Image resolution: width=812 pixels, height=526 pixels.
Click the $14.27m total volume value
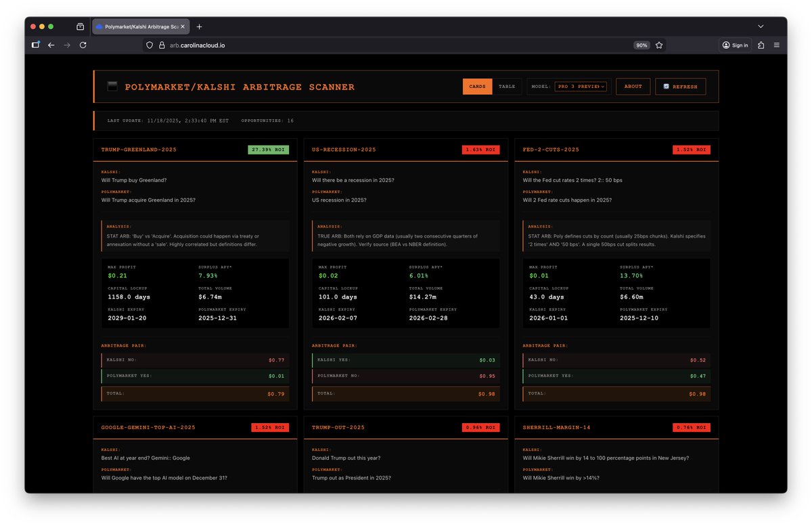tap(423, 297)
